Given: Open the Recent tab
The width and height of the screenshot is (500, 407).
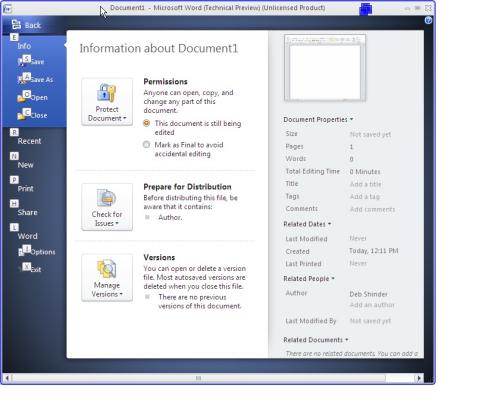Looking at the screenshot, I should pos(29,141).
